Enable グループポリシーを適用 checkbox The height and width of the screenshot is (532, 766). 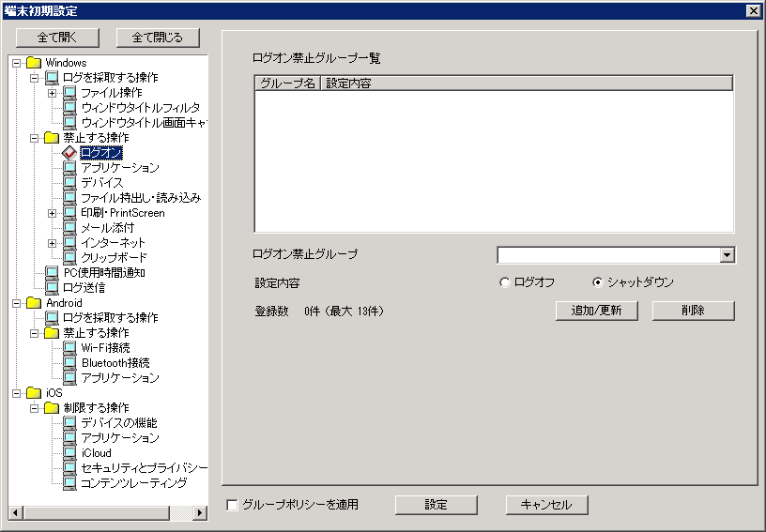[232, 505]
